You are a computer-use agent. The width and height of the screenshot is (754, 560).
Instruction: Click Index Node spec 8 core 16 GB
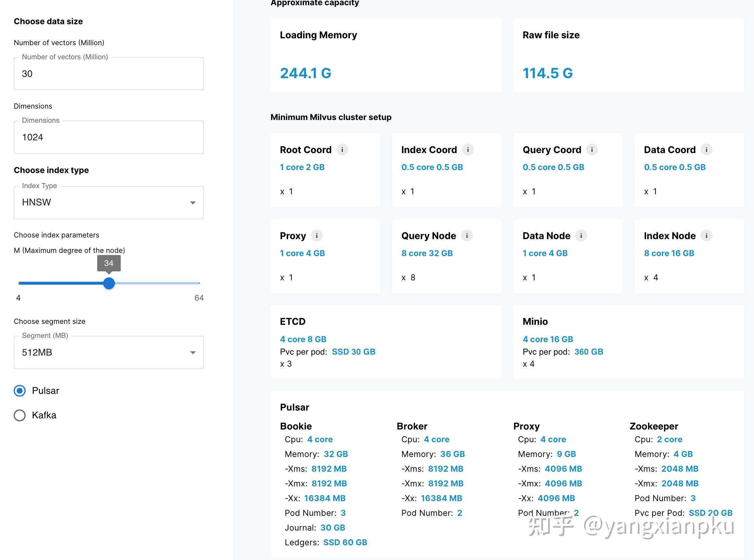click(x=669, y=253)
